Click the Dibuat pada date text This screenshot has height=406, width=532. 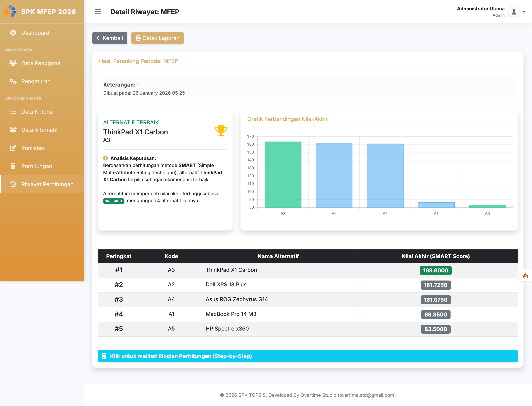coord(144,93)
